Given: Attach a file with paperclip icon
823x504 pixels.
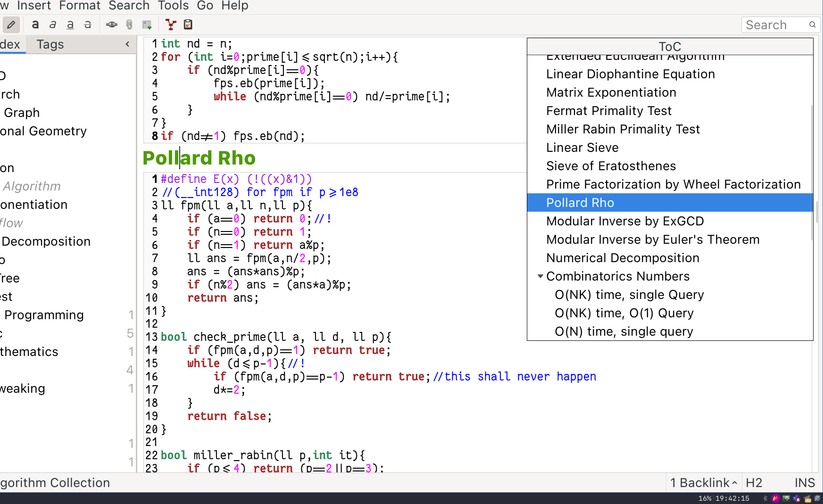Looking at the screenshot, I should point(129,25).
